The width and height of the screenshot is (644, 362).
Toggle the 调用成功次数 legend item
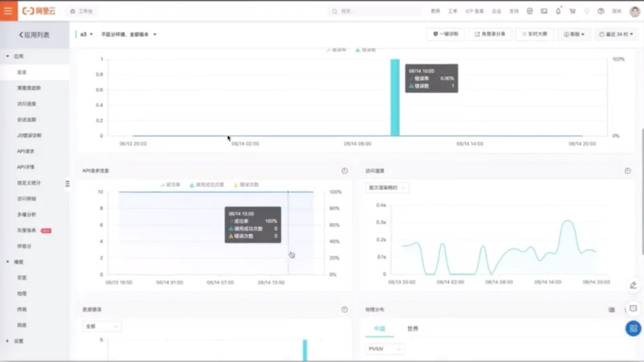click(x=207, y=185)
